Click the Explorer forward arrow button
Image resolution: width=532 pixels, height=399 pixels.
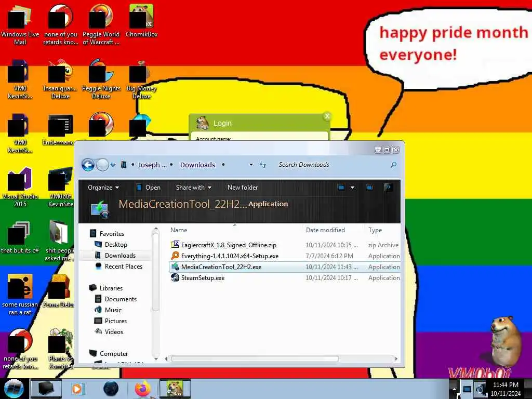click(102, 165)
